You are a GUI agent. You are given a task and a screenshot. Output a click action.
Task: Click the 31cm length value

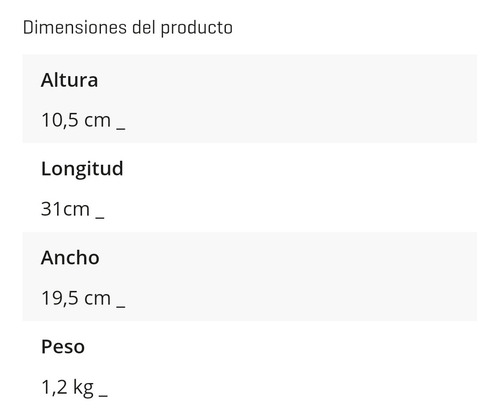point(65,209)
